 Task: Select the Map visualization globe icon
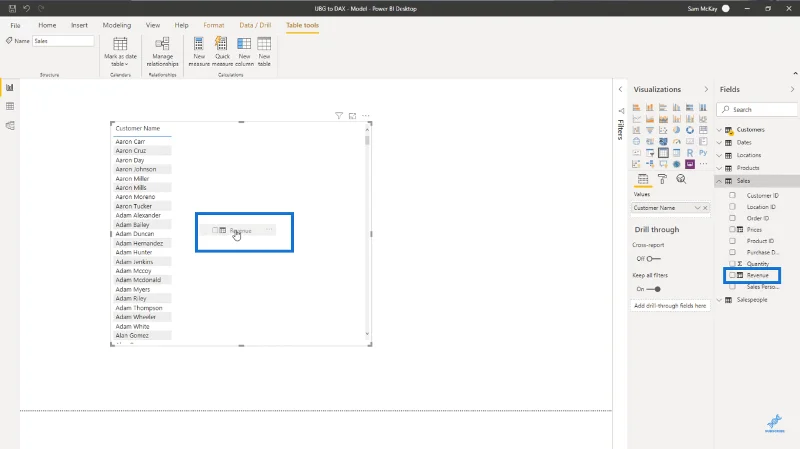[636, 141]
